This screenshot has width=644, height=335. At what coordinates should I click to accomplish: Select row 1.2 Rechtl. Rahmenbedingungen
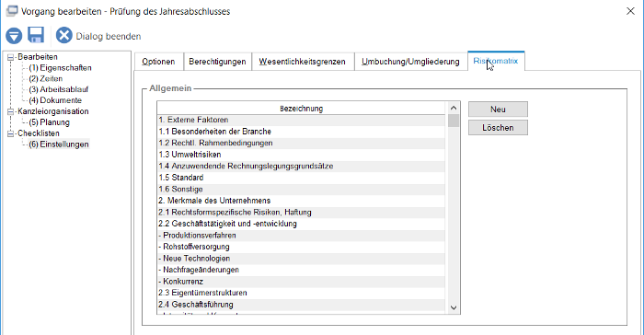coord(301,143)
